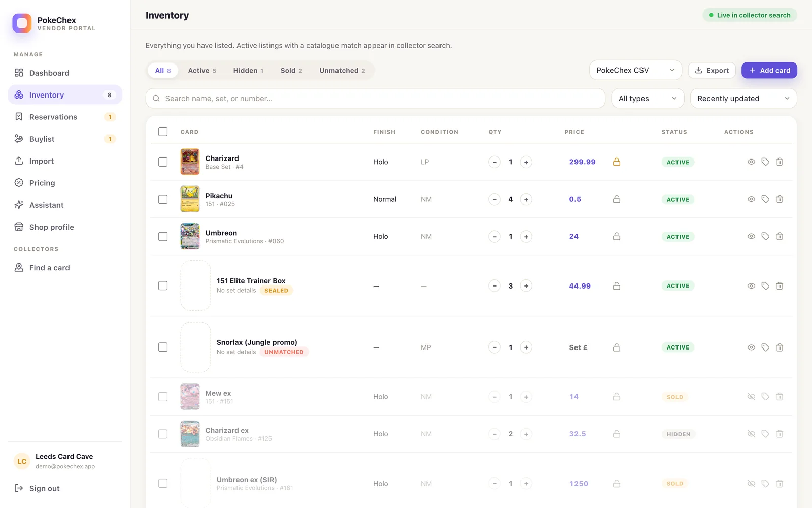Lock the Pikachu 0.5 price
Screen dimensions: 812x508
coord(617,199)
